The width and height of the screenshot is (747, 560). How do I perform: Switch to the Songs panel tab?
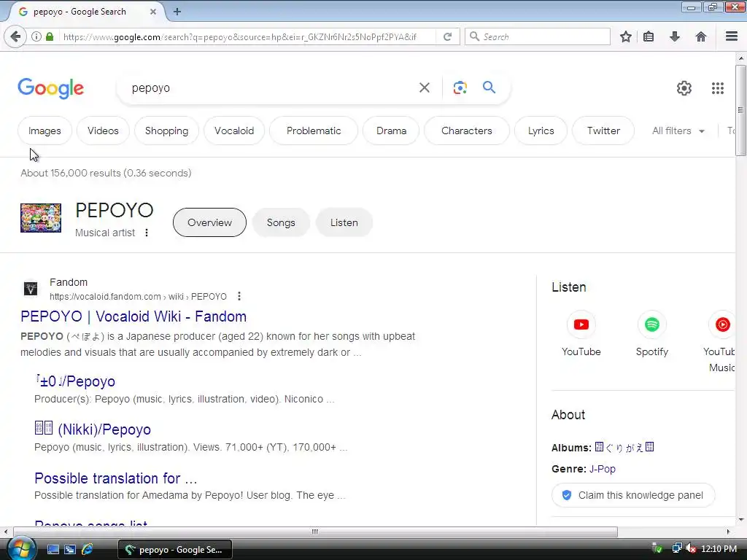coord(281,222)
